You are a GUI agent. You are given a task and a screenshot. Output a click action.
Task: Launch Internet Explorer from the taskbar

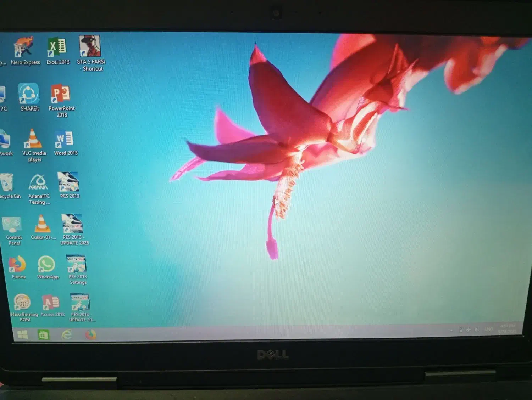[x=67, y=334]
